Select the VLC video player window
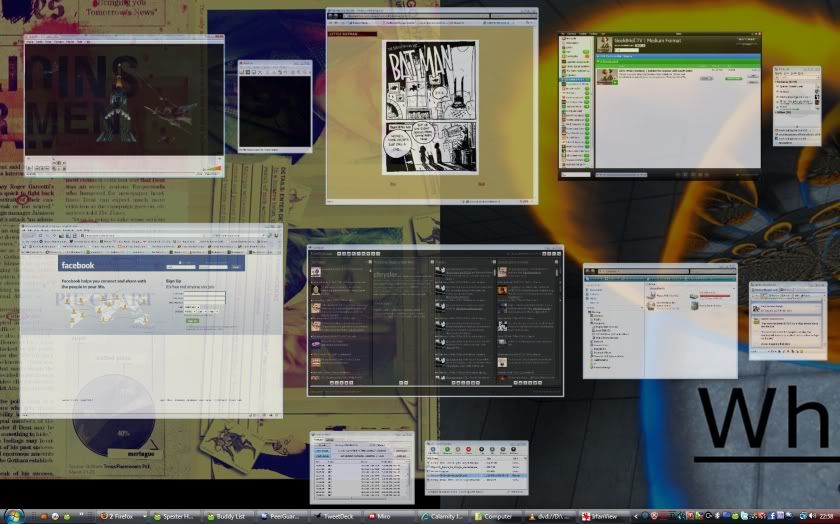Viewport: 840px width, 524px height. coord(124,106)
